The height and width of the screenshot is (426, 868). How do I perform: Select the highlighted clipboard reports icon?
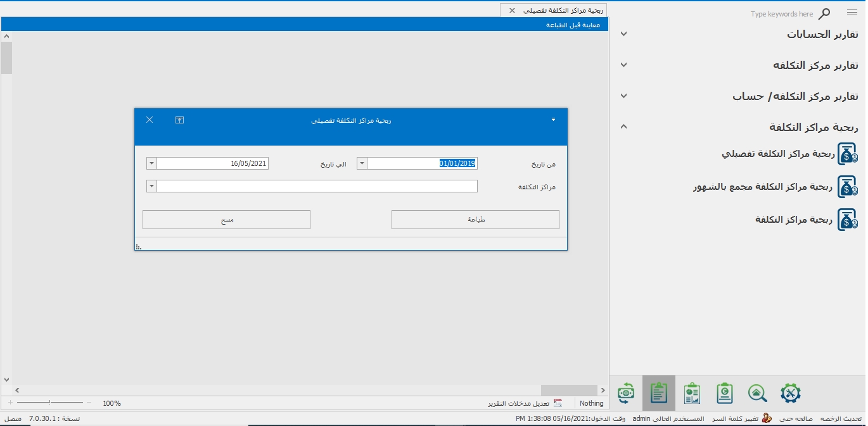click(659, 393)
